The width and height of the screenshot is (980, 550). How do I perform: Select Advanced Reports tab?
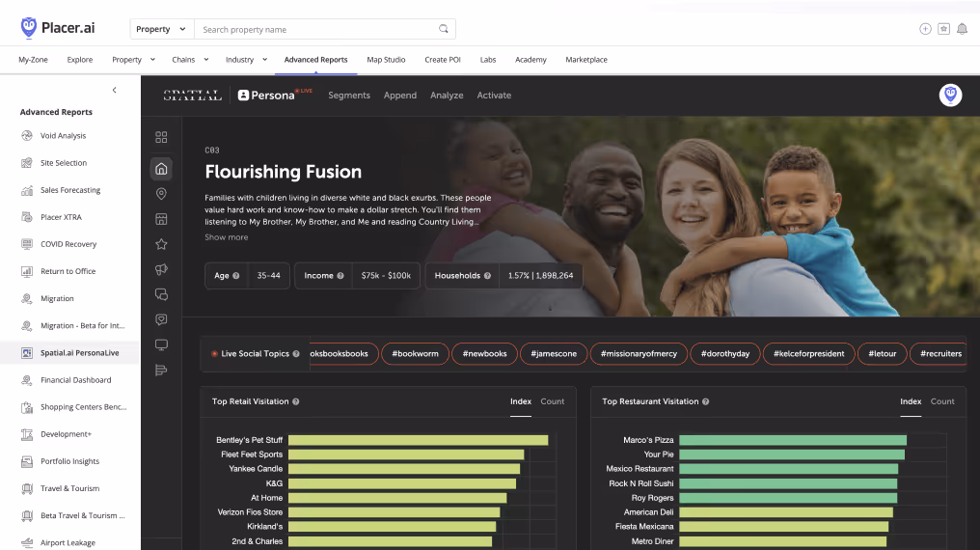(x=315, y=60)
